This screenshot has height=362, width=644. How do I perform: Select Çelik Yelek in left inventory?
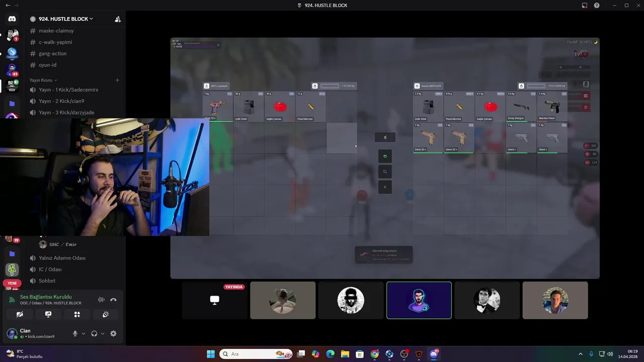pyautogui.click(x=249, y=107)
